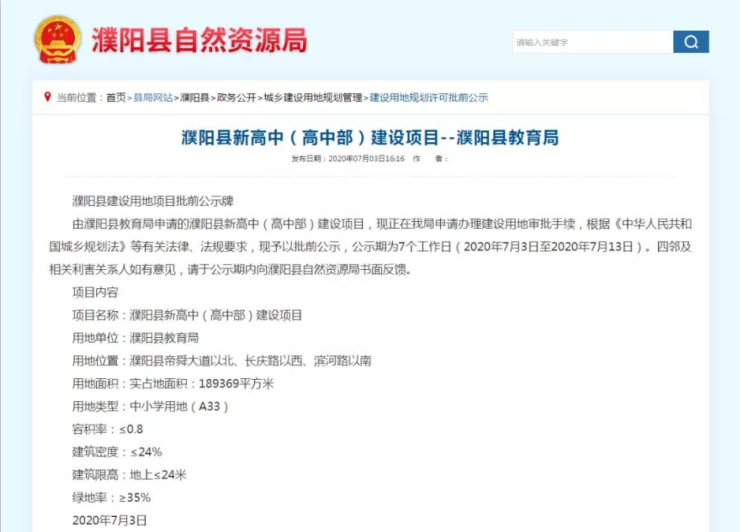Click the 建筑密度：≤24% line
Image resolution: width=740 pixels, height=532 pixels.
(117, 452)
